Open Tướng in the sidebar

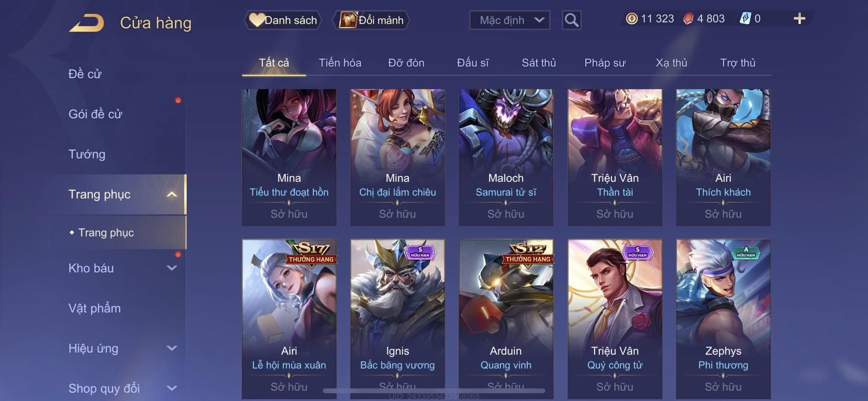[87, 154]
